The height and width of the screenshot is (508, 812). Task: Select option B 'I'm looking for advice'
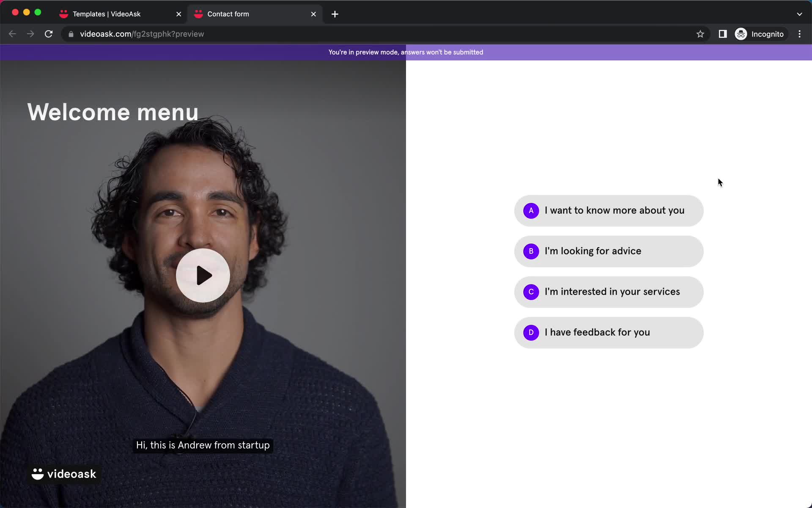click(x=608, y=251)
